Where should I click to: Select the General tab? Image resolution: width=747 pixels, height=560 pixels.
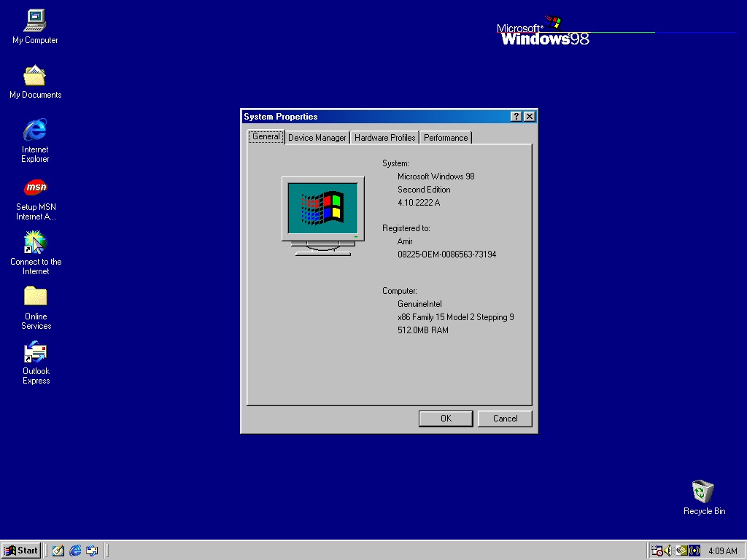(x=266, y=137)
